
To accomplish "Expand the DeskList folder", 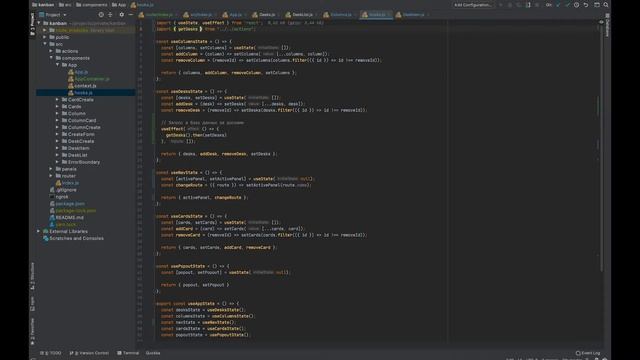I will 58,155.
